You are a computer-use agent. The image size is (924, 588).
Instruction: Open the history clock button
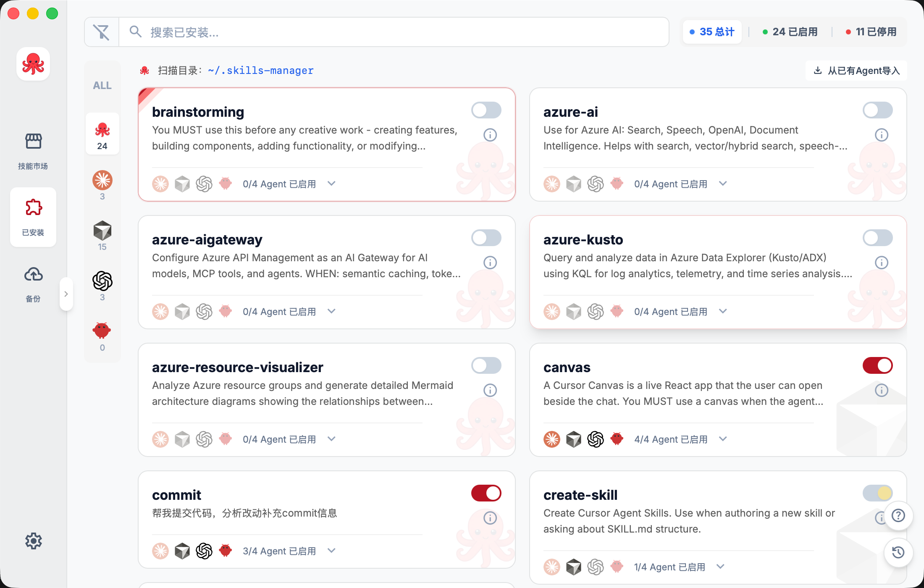point(898,552)
